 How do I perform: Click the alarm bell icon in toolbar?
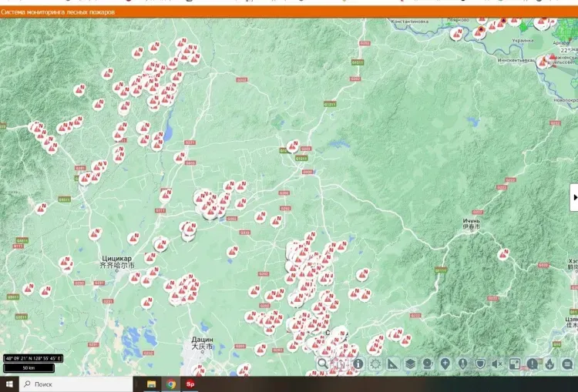428,364
